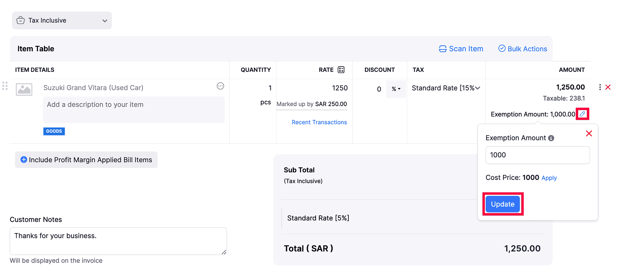Focus the Exemption Amount input field
The height and width of the screenshot is (279, 644).
(537, 155)
